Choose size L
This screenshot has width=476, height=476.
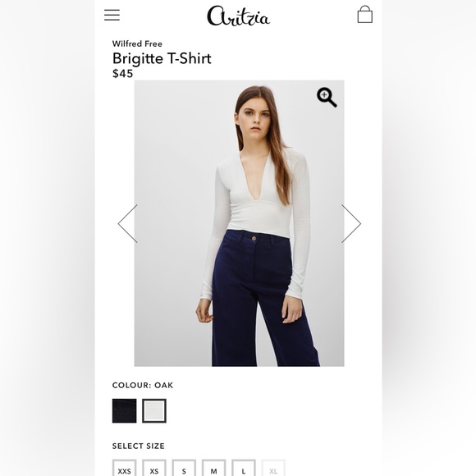click(x=244, y=468)
